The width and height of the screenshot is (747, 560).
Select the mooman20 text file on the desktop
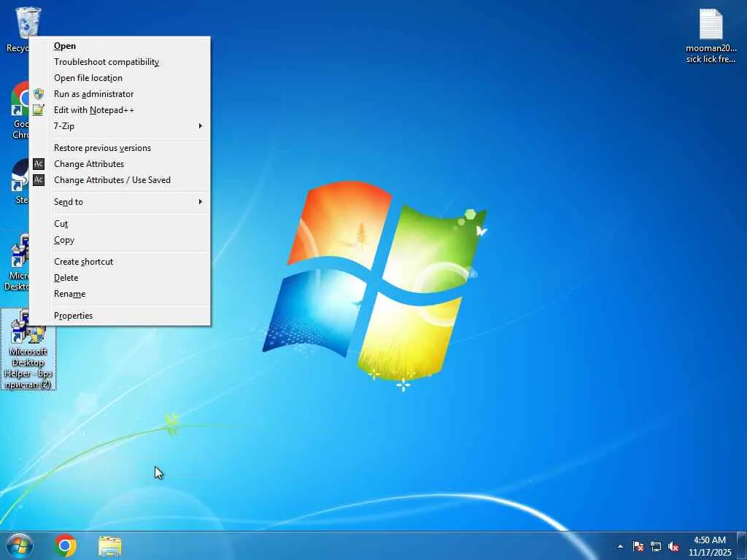coord(711,36)
